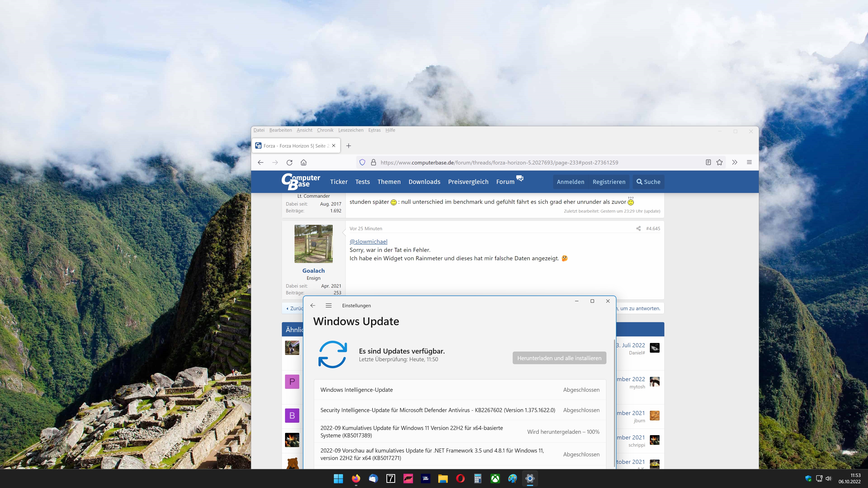The width and height of the screenshot is (868, 488).
Task: Open the Lesezeichen menu
Action: coord(350,130)
